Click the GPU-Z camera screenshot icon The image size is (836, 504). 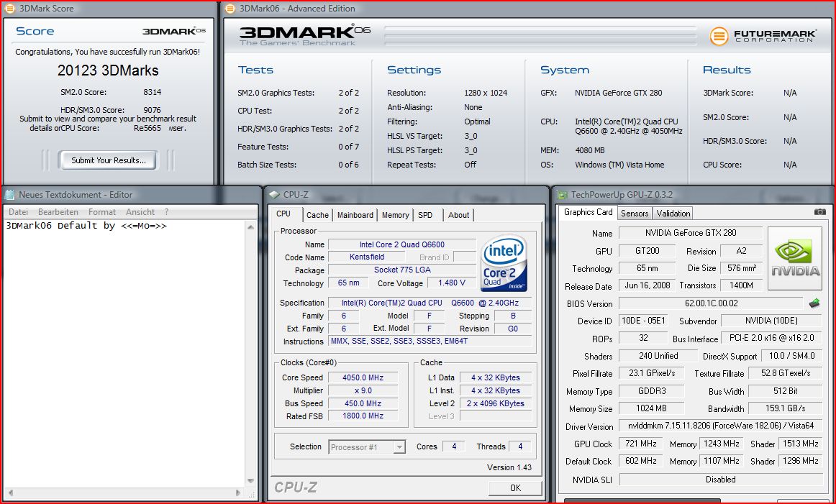click(820, 212)
